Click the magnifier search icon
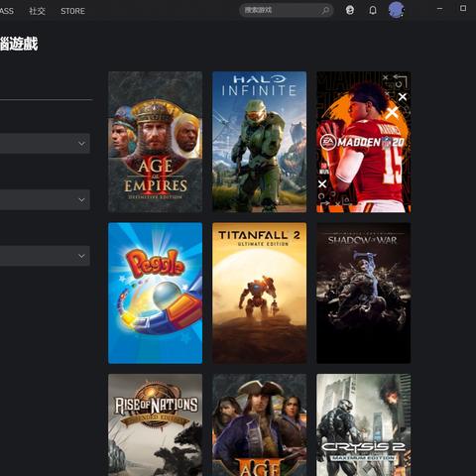 pyautogui.click(x=325, y=11)
